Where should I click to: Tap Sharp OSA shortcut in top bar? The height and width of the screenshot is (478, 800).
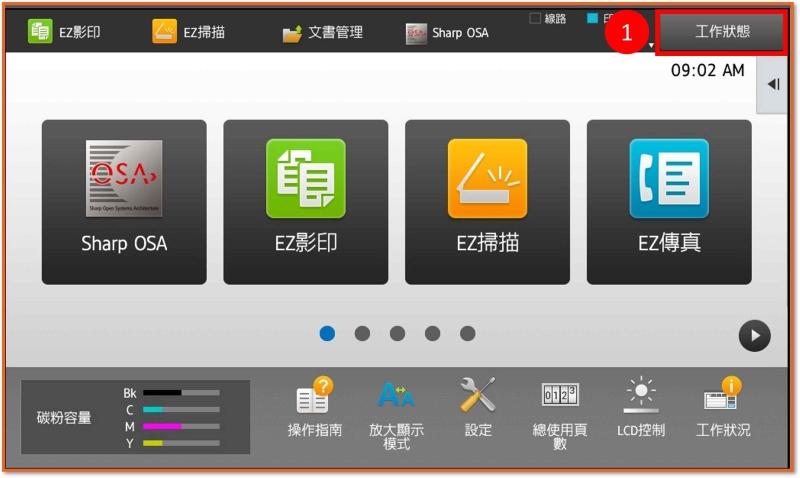[x=447, y=33]
